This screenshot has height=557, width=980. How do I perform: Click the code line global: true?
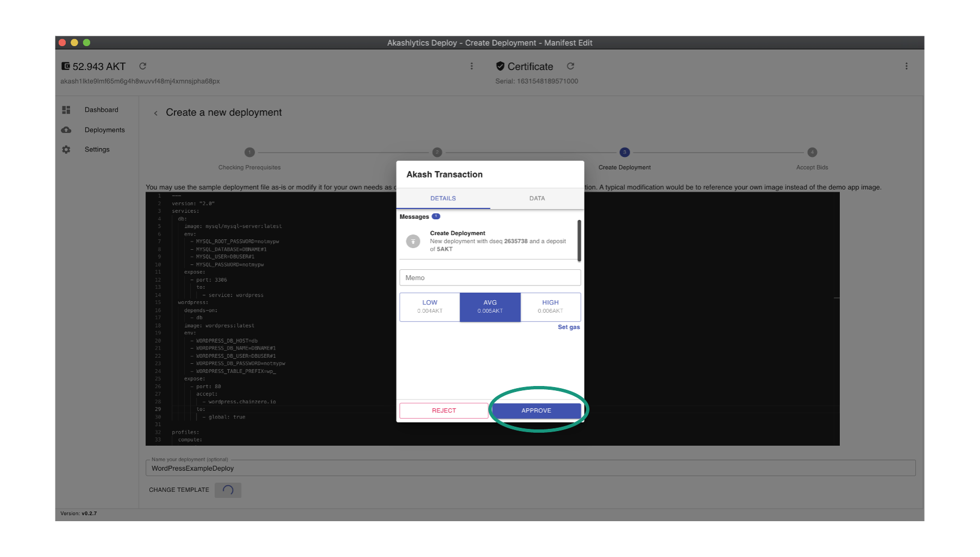(224, 417)
